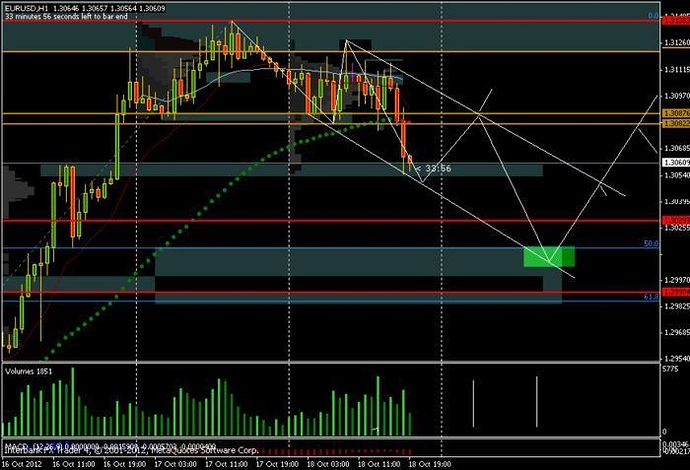690x470 pixels.
Task: Click the '17 Oct 03:00' time axis label
Action: click(x=176, y=464)
